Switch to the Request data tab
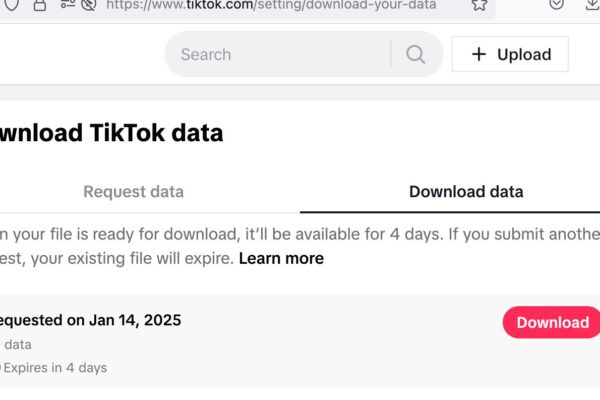The width and height of the screenshot is (600, 400). [133, 192]
